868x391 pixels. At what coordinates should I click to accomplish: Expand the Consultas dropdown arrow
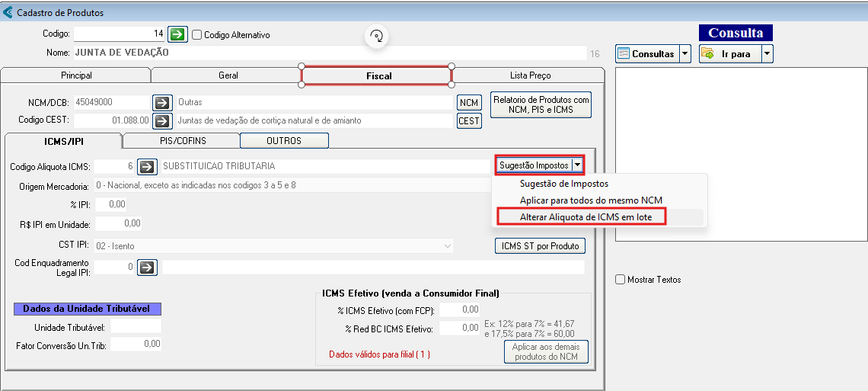pyautogui.click(x=685, y=53)
